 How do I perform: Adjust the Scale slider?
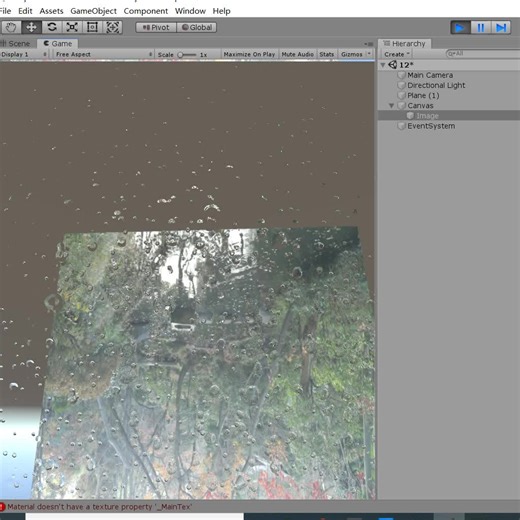point(187,55)
